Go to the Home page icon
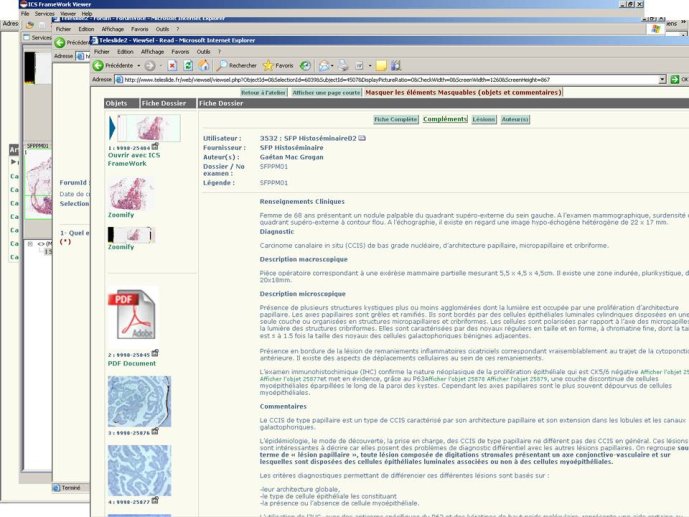 [204, 66]
